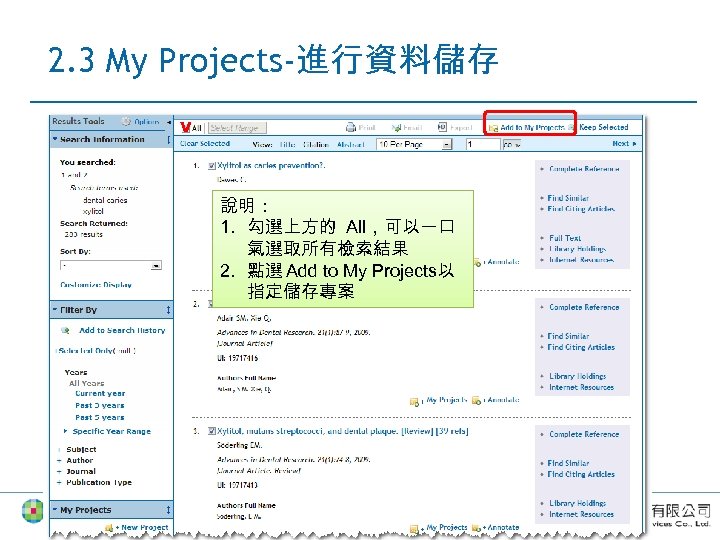The height and width of the screenshot is (540, 720).
Task: Click Annotate icon on Adair SM result
Action: coord(477,400)
